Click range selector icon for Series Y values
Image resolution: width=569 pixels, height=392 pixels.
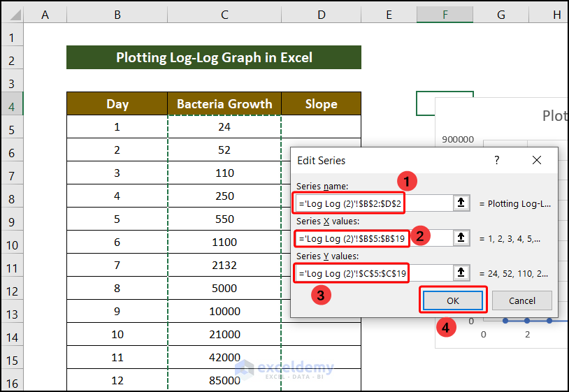(x=461, y=273)
